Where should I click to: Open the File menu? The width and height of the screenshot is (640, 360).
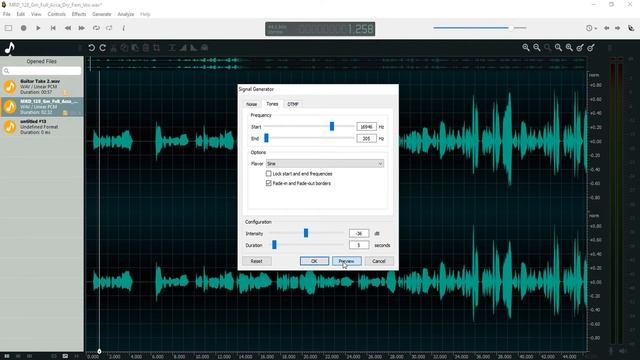(7, 14)
